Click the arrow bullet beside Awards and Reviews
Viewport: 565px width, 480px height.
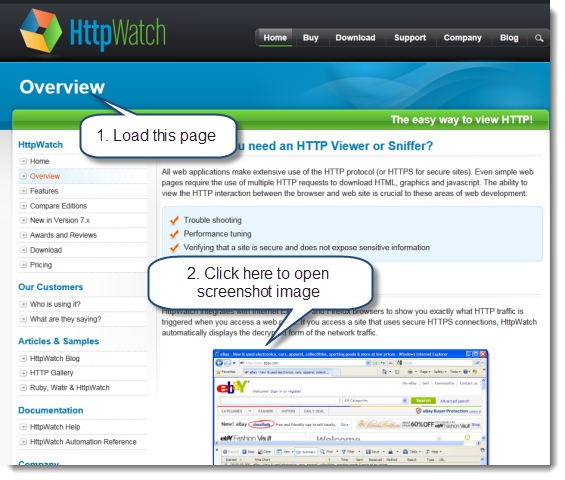point(23,235)
